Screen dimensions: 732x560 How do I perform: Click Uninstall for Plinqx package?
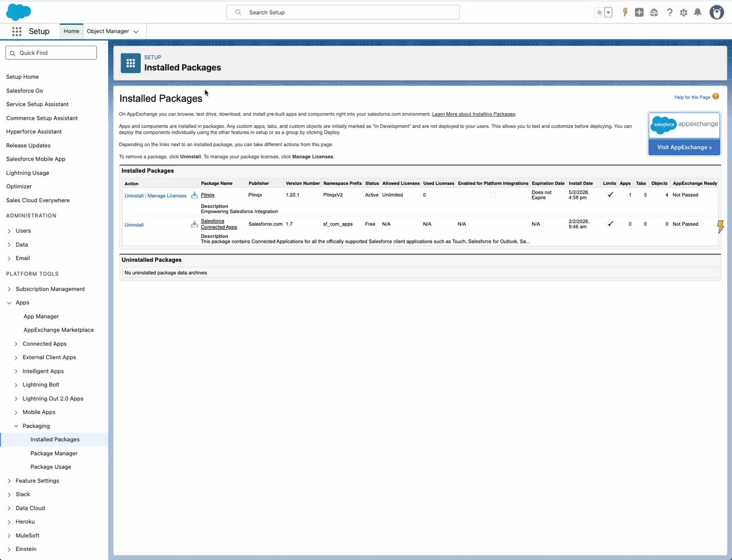click(x=134, y=195)
